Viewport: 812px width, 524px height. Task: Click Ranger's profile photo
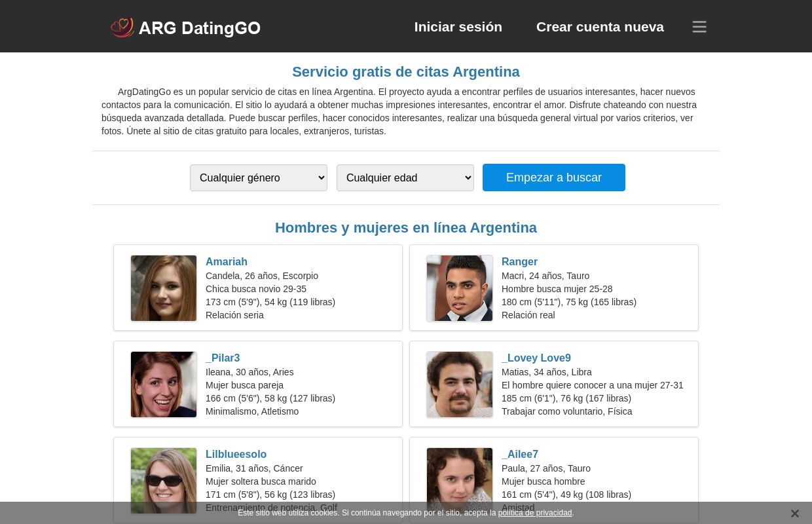(460, 288)
